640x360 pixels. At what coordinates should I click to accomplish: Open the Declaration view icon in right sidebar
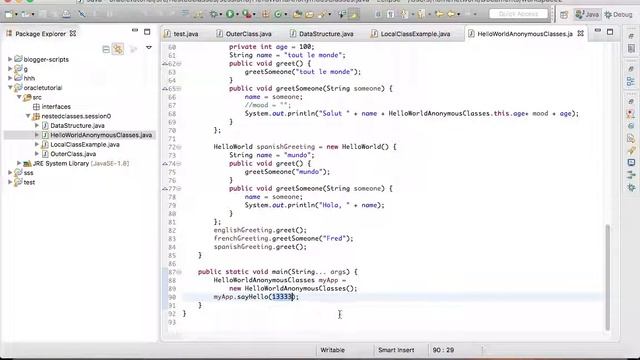[631, 138]
